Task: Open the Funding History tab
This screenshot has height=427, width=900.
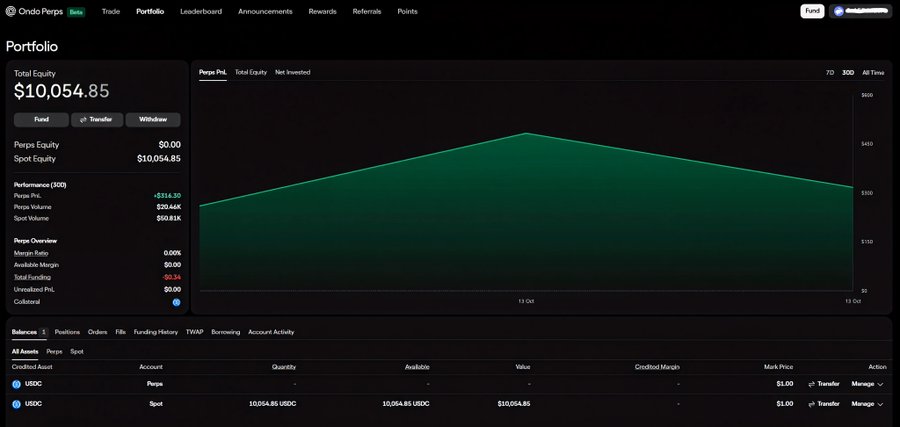Action: click(156, 332)
